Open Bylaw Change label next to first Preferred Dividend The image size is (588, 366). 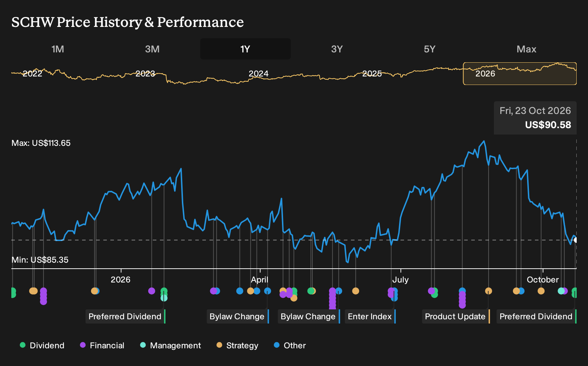[237, 316]
